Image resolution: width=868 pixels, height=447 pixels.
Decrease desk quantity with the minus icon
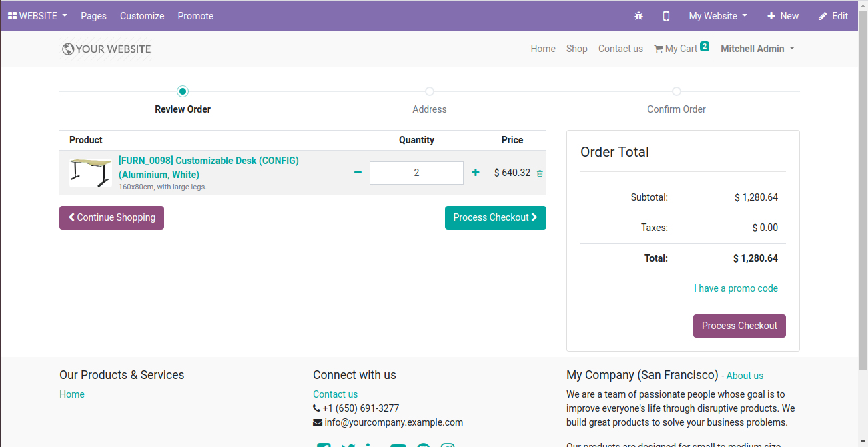coord(358,173)
